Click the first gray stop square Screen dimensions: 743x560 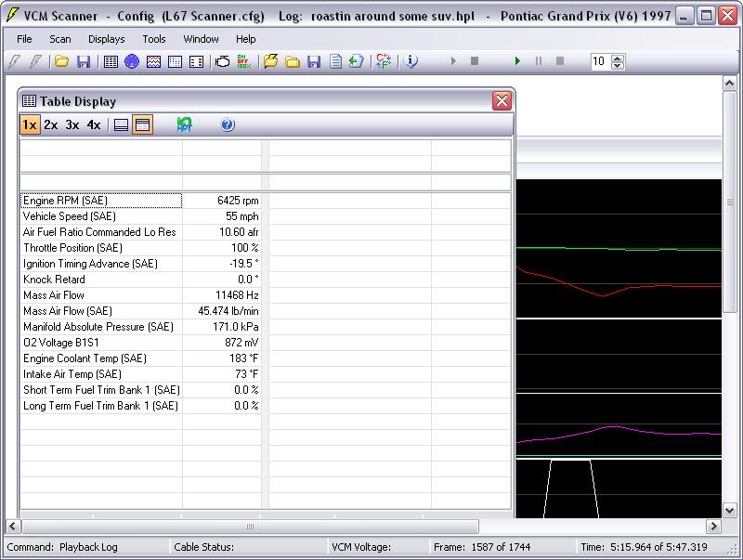475,60
